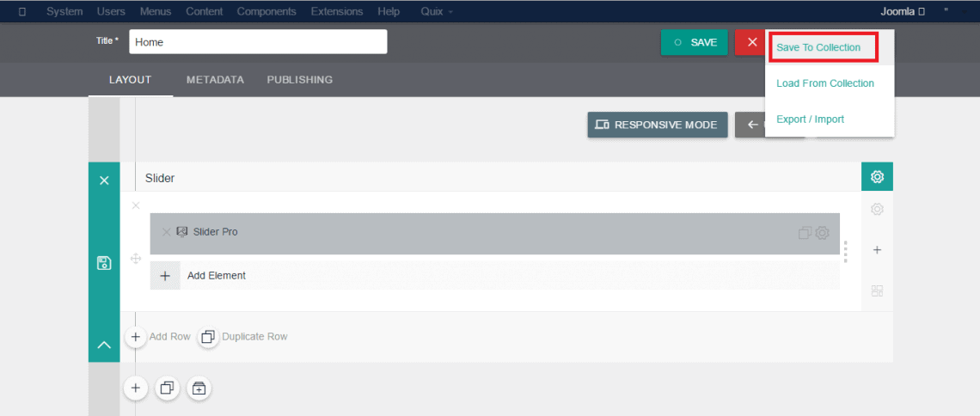Add a new section with bottom plus icon
The width and height of the screenshot is (980, 416).
136,388
